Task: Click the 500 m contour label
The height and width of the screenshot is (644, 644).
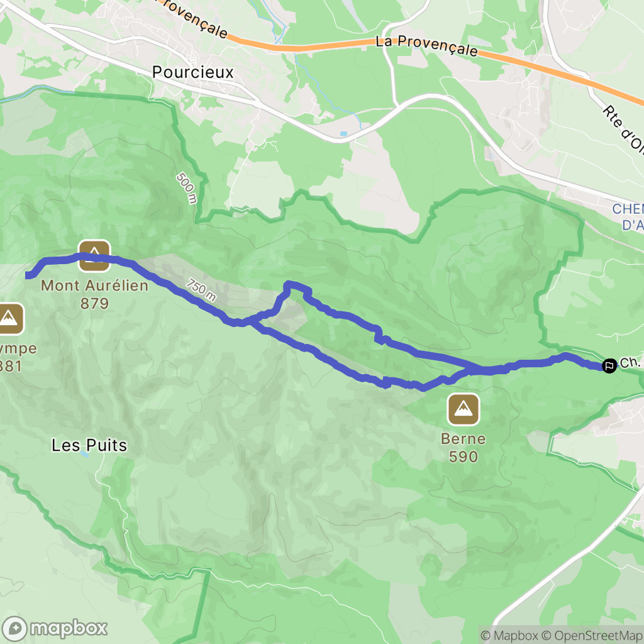Action: pos(187,188)
